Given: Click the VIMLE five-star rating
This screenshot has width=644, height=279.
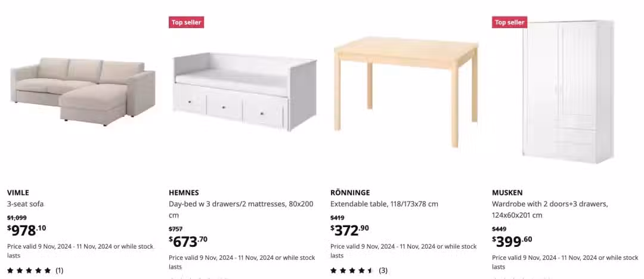Looking at the screenshot, I should (29, 271).
